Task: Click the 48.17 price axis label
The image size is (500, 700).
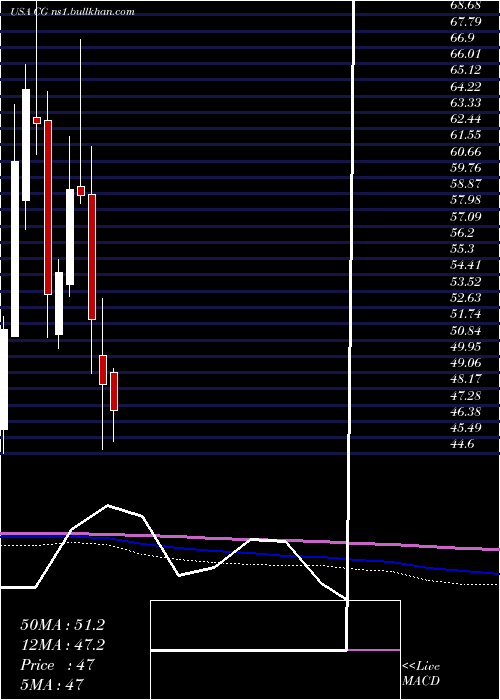Action: coord(466,379)
